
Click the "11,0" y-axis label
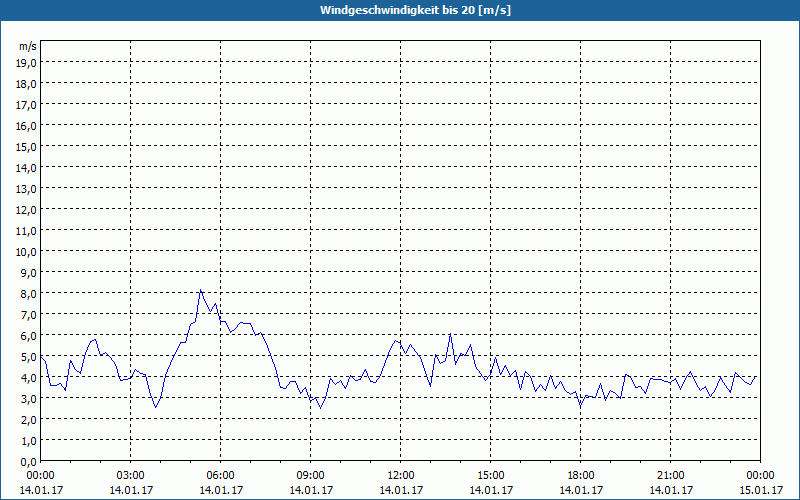point(27,231)
